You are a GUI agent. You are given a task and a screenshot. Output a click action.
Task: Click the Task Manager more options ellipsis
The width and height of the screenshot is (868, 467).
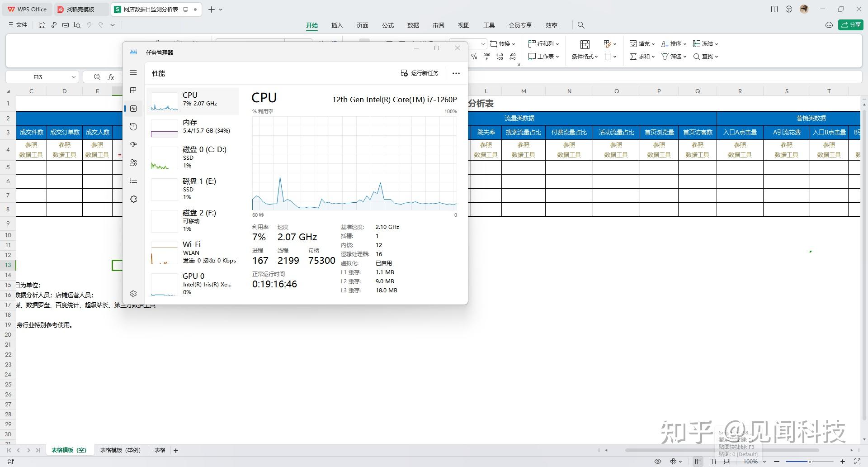click(456, 73)
